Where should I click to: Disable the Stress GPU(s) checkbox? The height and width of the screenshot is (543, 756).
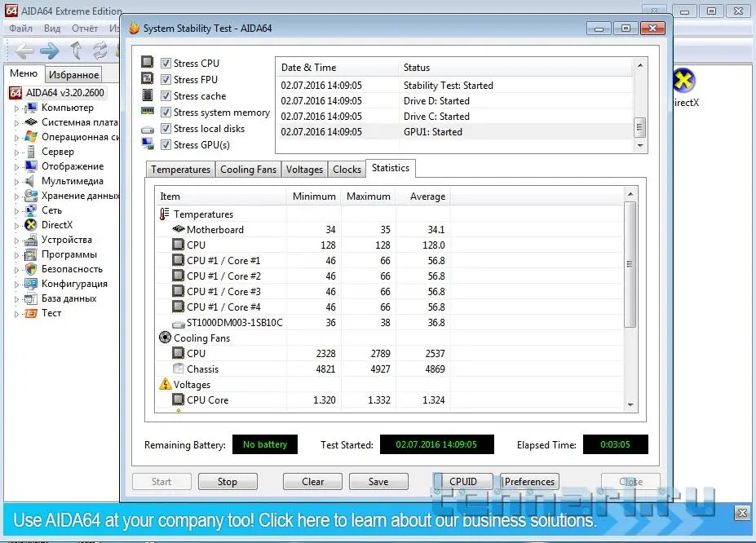(x=166, y=144)
